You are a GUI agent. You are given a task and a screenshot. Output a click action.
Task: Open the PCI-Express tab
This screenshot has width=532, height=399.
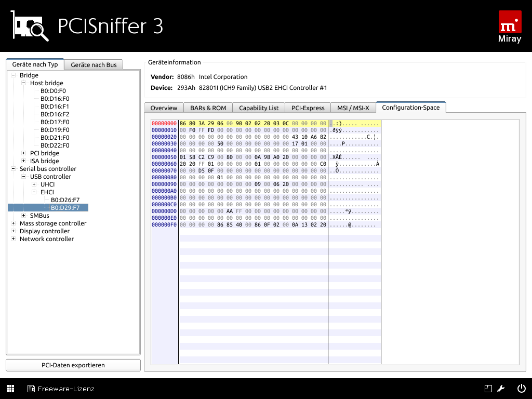[x=308, y=108]
